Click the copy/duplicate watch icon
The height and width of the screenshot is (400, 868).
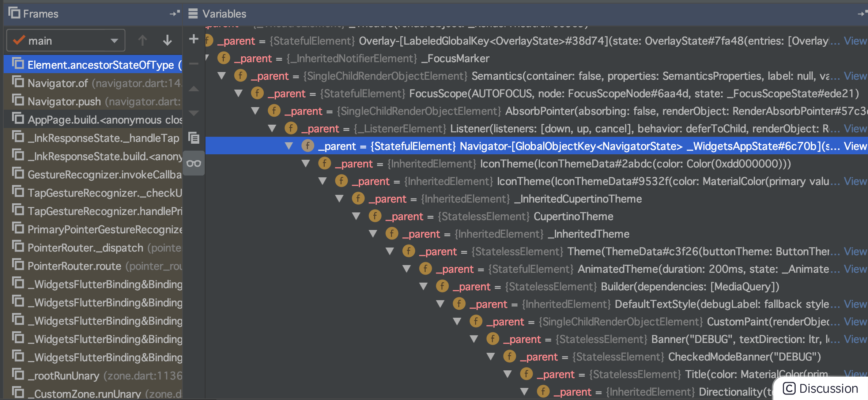(x=194, y=138)
